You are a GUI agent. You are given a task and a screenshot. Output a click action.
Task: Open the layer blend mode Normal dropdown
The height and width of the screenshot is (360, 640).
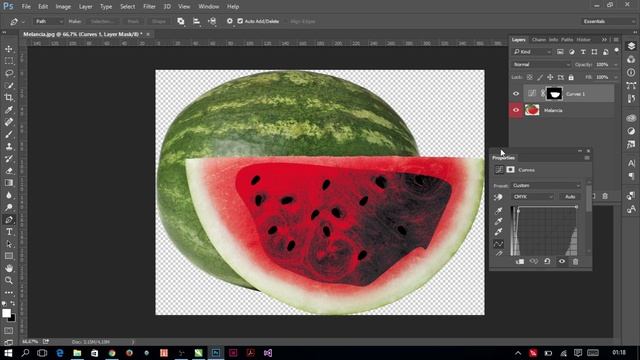pyautogui.click(x=541, y=64)
